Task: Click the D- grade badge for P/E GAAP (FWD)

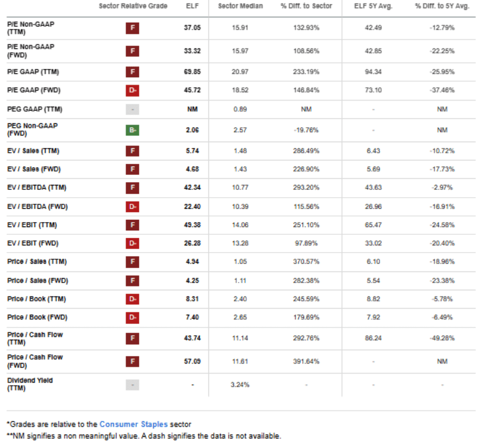Action: click(x=132, y=90)
